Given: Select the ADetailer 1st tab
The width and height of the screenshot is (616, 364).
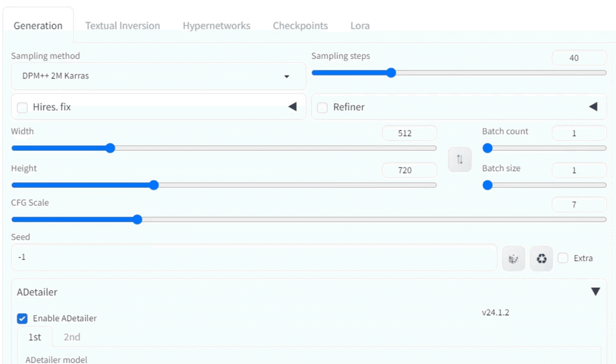Looking at the screenshot, I should [x=34, y=337].
